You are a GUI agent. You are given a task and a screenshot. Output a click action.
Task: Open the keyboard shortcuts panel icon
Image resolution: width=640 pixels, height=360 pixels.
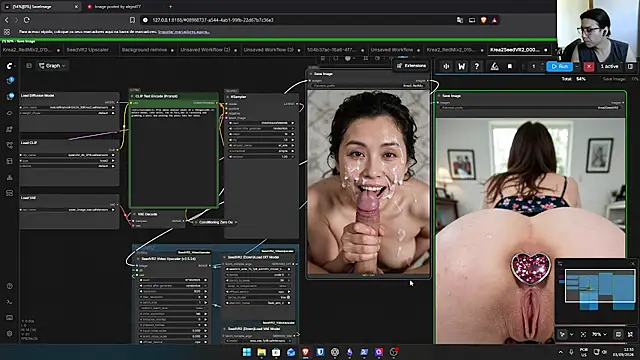(10, 318)
